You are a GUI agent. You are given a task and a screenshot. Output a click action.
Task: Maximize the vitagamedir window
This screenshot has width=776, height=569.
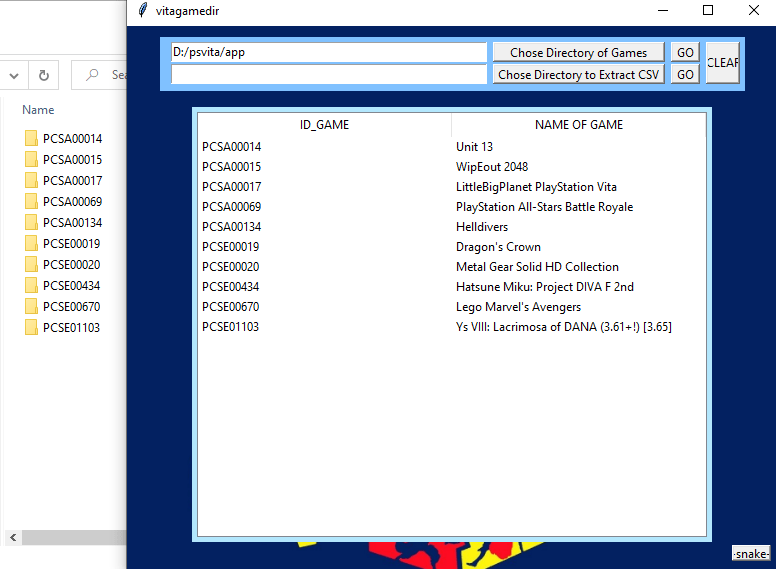coord(708,10)
